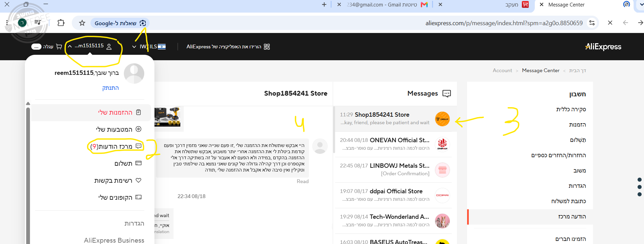Image resolution: width=644 pixels, height=244 pixels.
Task: Open the shopping cart icon
Action: pyautogui.click(x=59, y=47)
